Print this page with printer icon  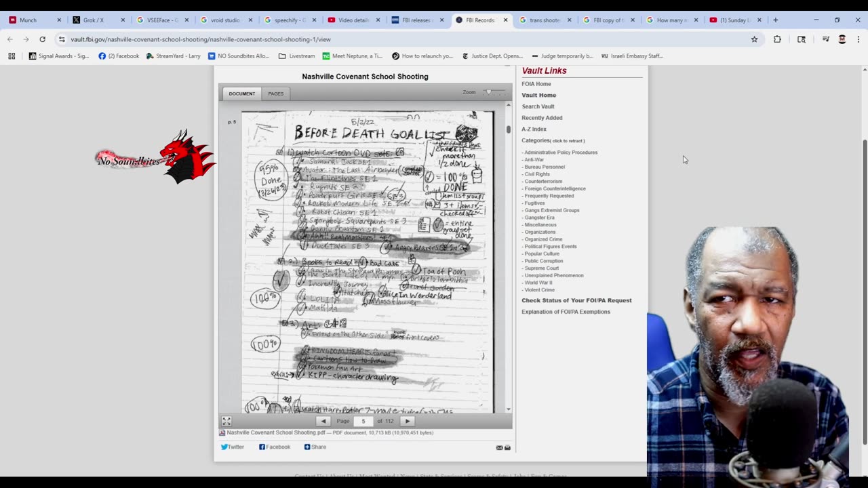507,447
